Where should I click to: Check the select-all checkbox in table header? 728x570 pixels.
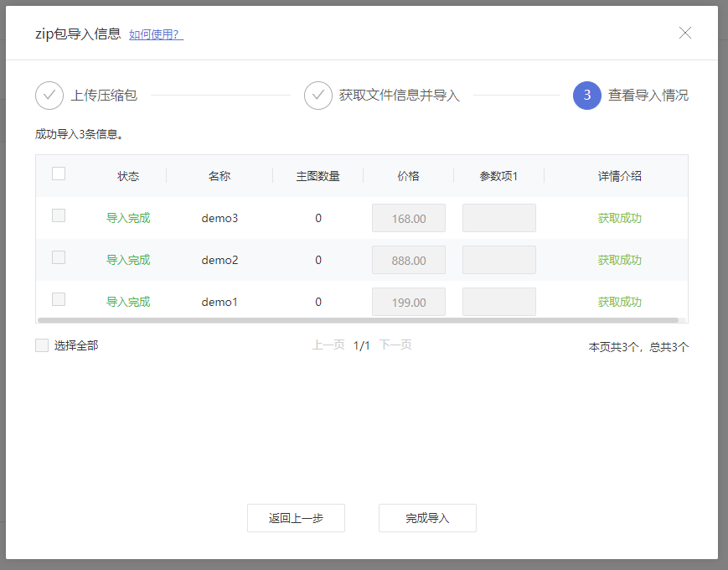[x=58, y=172]
